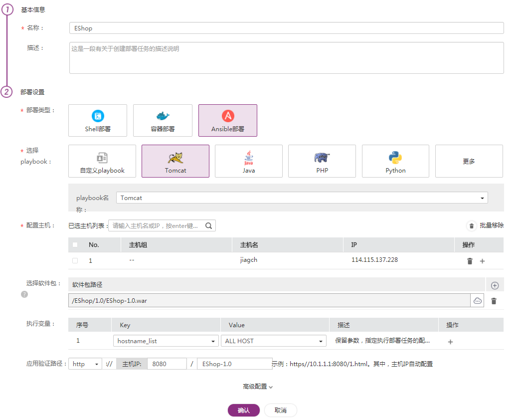Check the checkbox for host row 1
This screenshot has width=523, height=420.
(x=75, y=260)
